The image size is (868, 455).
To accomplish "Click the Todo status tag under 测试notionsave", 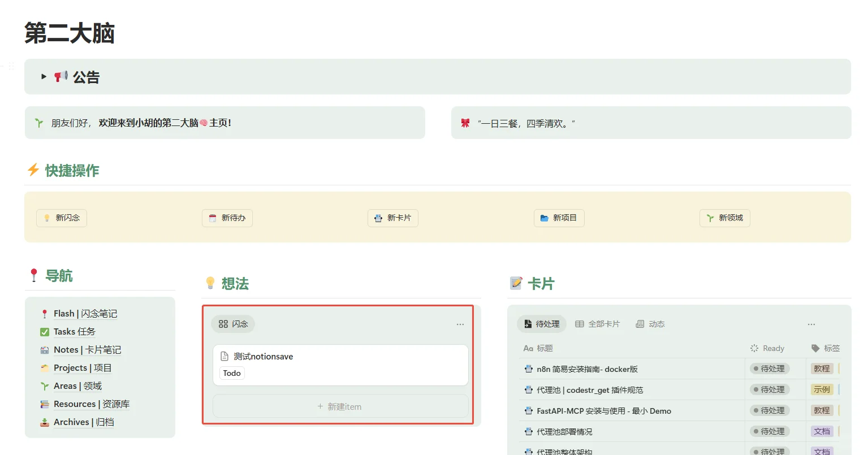I will pyautogui.click(x=232, y=373).
